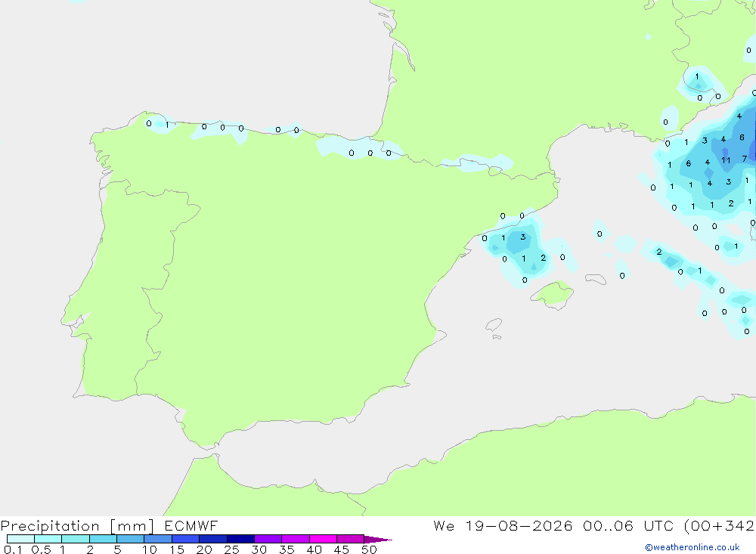
Task: Click the "11" precipitation value on the map
Action: click(726, 160)
